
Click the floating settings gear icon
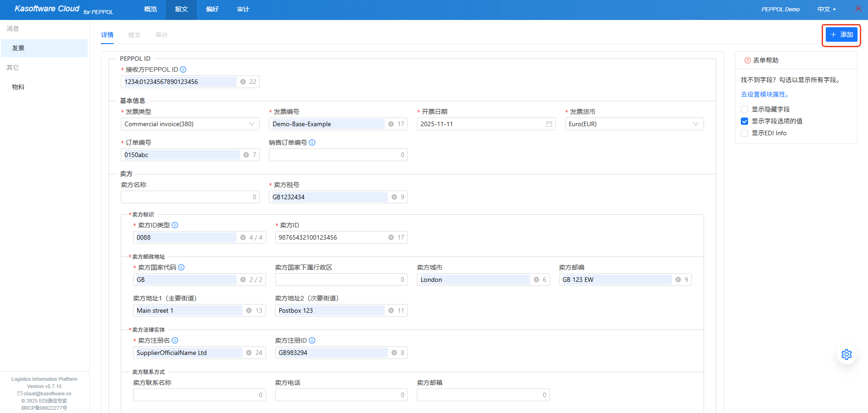(x=846, y=354)
